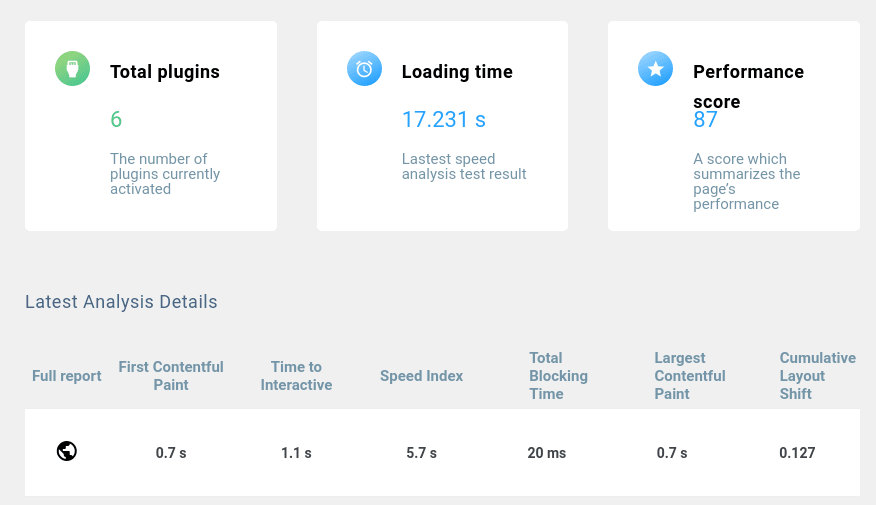
Task: Click the Performance score heading
Action: [x=748, y=72]
